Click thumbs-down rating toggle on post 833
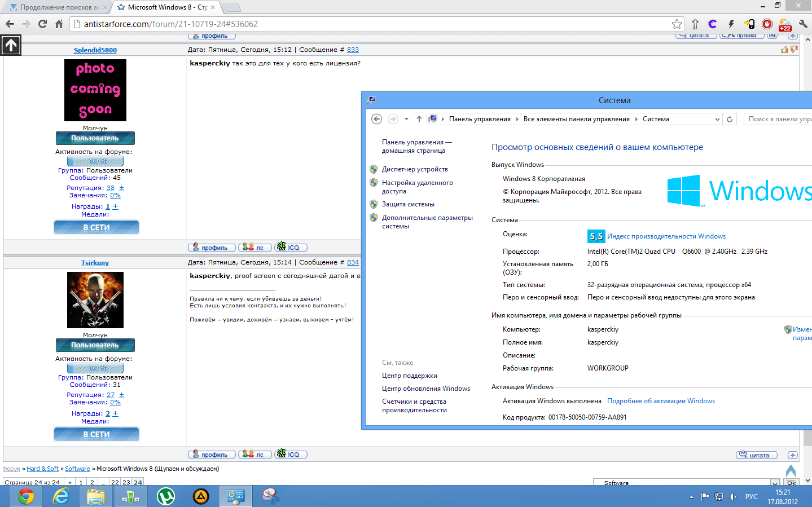 click(794, 50)
